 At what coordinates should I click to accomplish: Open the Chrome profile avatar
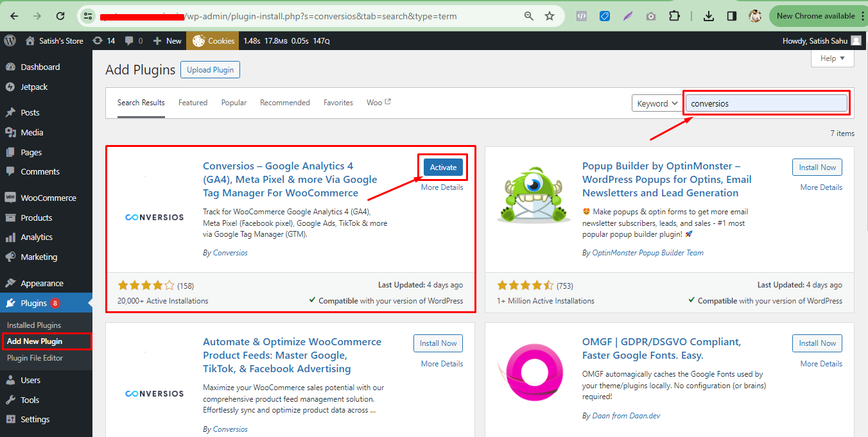click(x=756, y=16)
